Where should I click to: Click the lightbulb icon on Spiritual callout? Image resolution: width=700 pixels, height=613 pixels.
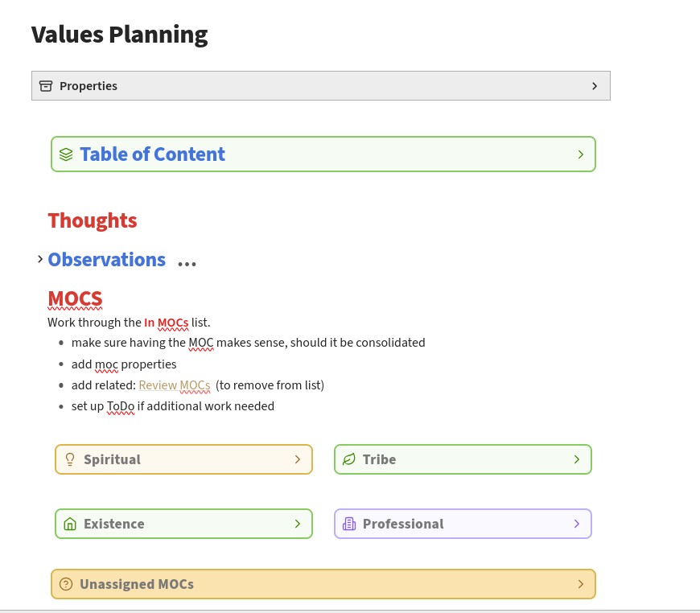[x=69, y=459]
